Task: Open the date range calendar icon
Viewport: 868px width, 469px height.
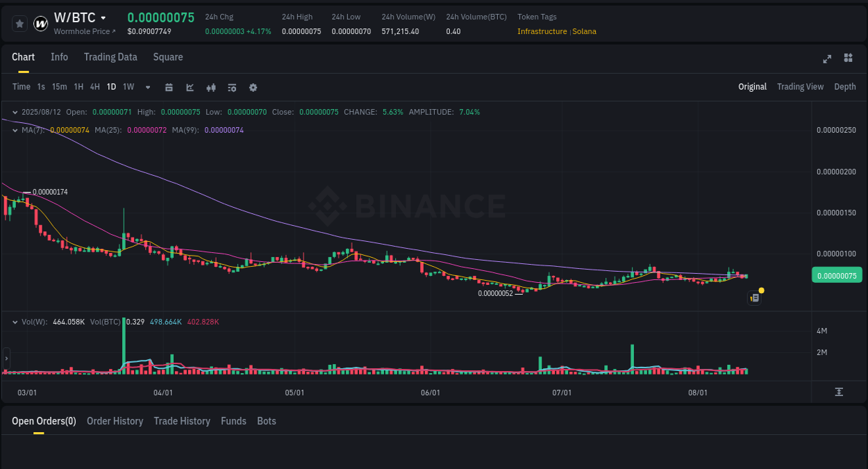Action: pos(169,88)
